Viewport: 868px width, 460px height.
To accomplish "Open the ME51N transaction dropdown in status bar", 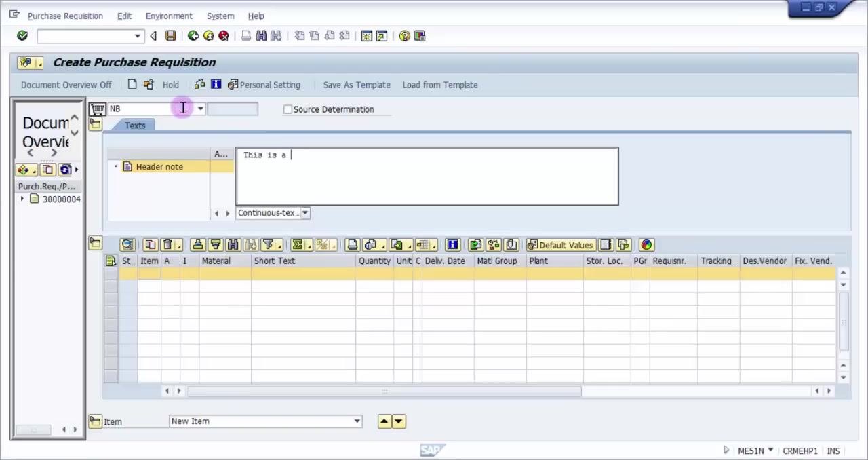I will 771,451.
